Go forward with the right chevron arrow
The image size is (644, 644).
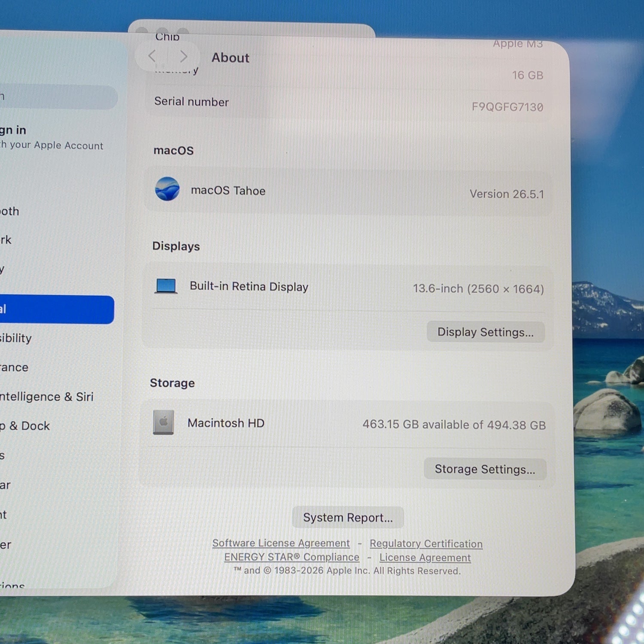coord(183,56)
